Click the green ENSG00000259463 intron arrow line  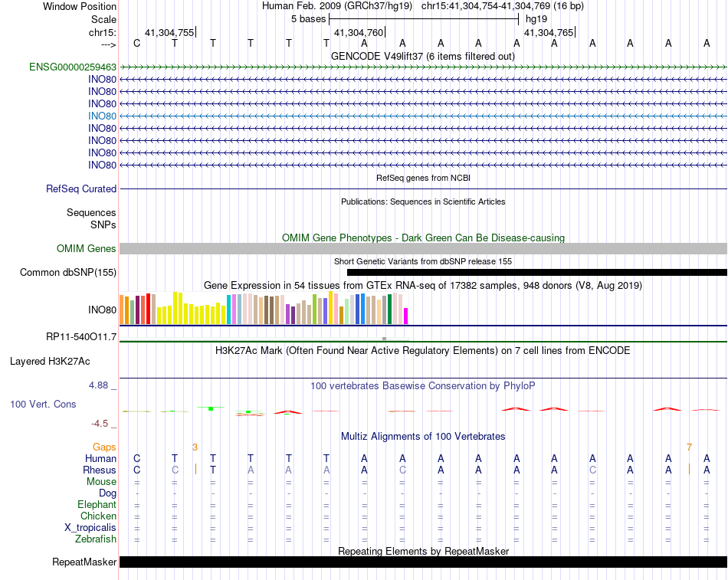[x=423, y=67]
